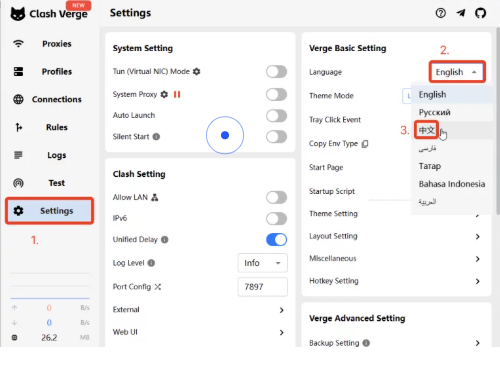Click the Startup Script label

point(332,191)
